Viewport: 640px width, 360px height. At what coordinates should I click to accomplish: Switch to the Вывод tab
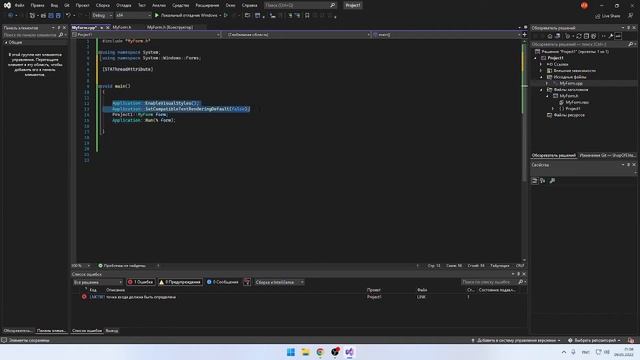point(111,331)
